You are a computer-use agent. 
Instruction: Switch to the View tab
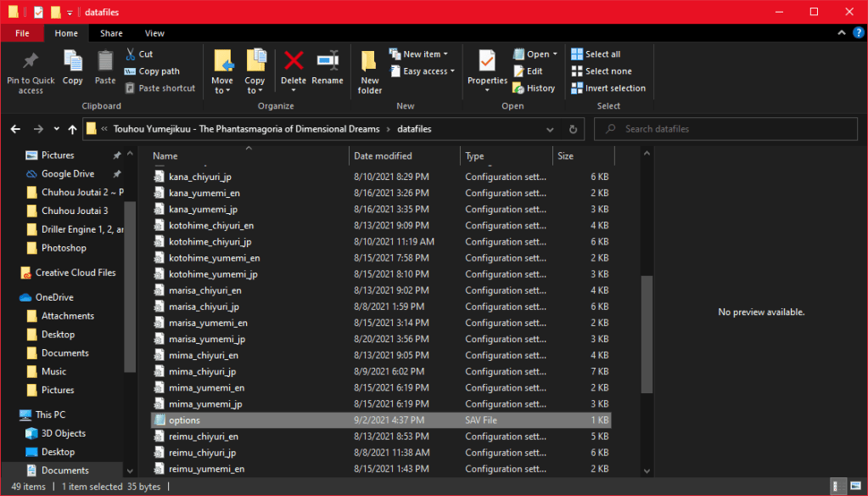tap(154, 33)
